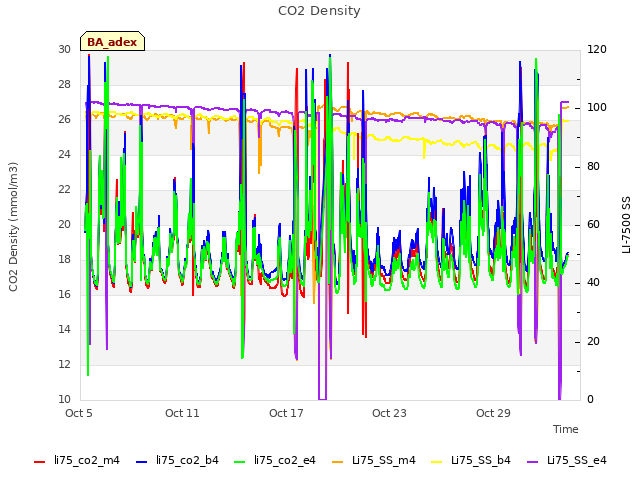Click the red li75_co2_m4 legend swatch
640x480 pixels.
pos(40,462)
